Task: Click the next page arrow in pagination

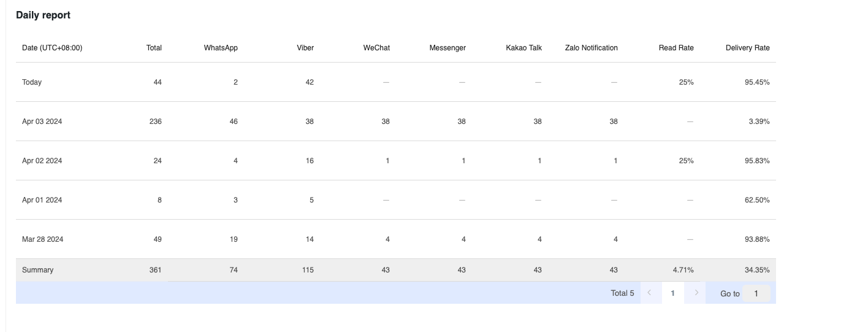Action: click(x=696, y=293)
